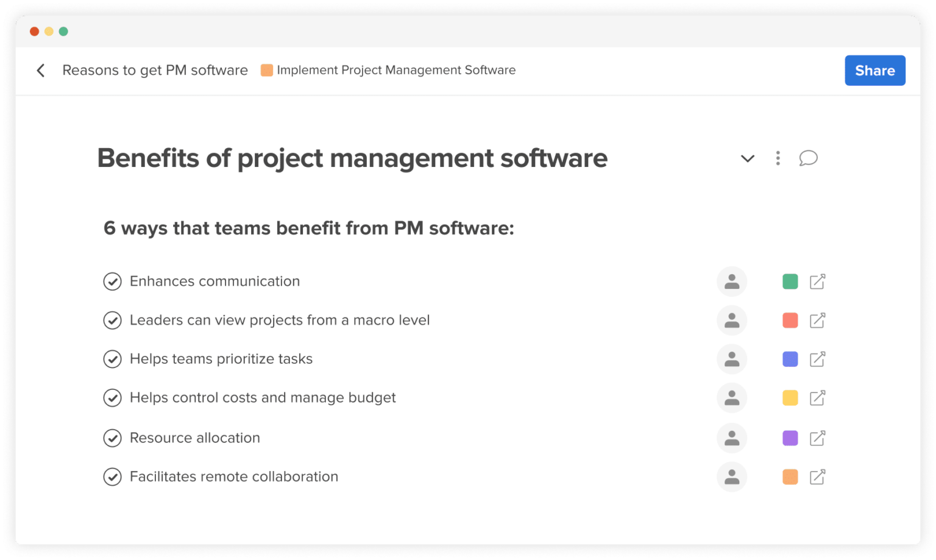
Task: Check off Facilitates remote collaboration
Action: pos(113,477)
